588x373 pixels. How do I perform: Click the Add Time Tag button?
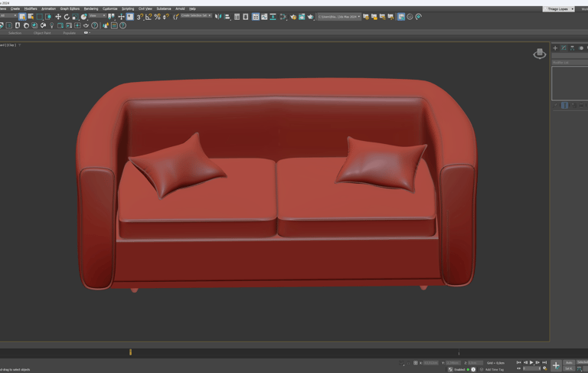[494, 369]
